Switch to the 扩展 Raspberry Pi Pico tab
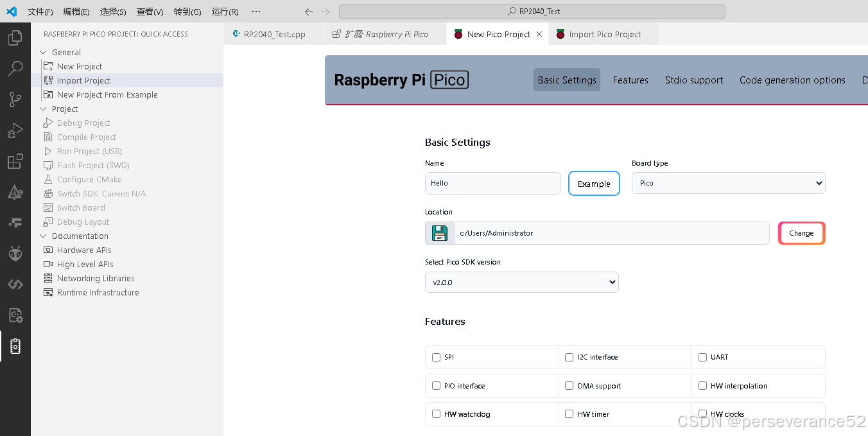Viewport: 868px width, 436px height. [386, 34]
